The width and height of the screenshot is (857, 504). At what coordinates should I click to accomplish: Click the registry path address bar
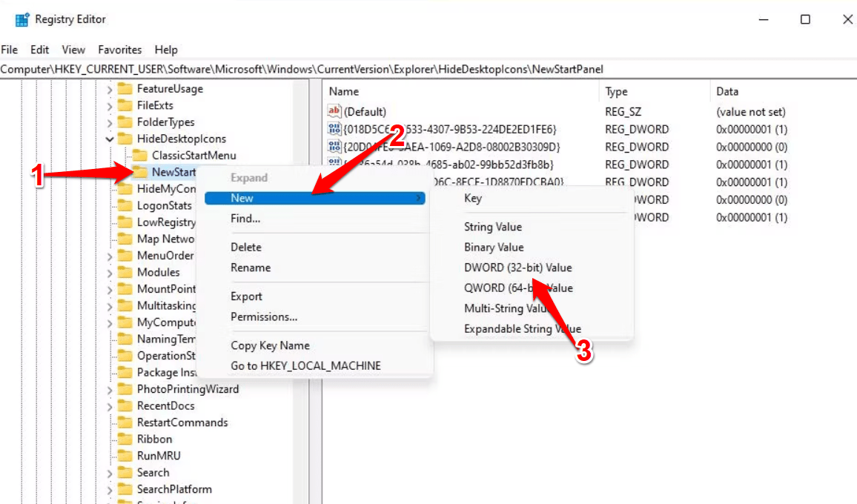(428, 70)
